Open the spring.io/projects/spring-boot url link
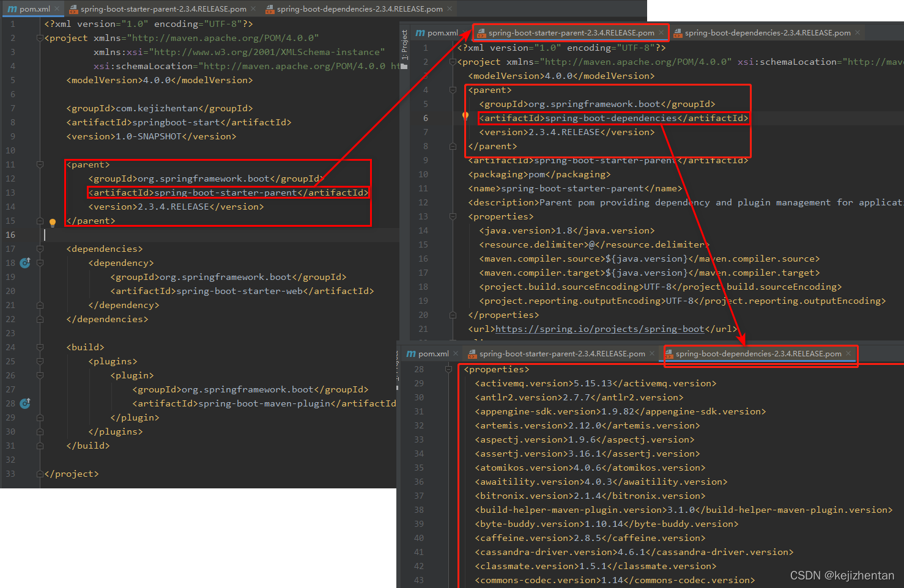The height and width of the screenshot is (588, 904). 599,329
